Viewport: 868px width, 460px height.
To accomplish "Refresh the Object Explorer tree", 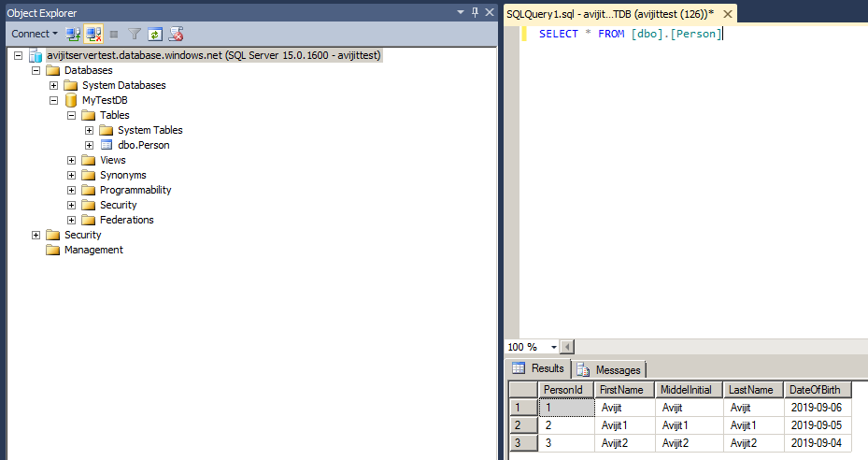I will pyautogui.click(x=155, y=34).
